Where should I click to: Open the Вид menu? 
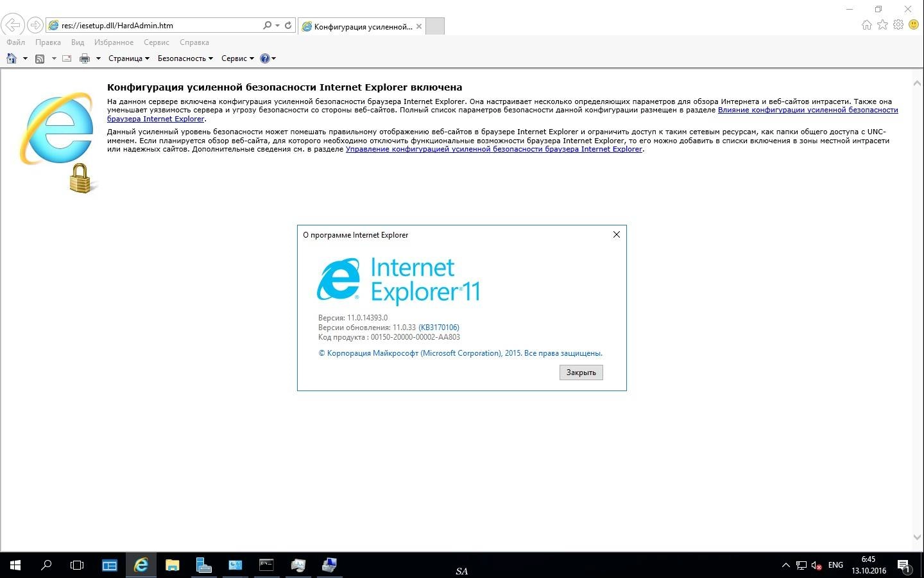pos(78,42)
